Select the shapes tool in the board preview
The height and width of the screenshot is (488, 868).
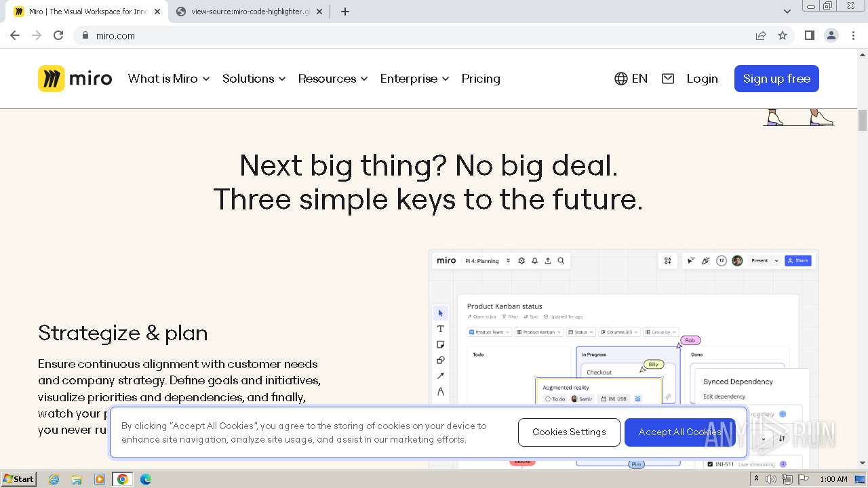click(440, 360)
